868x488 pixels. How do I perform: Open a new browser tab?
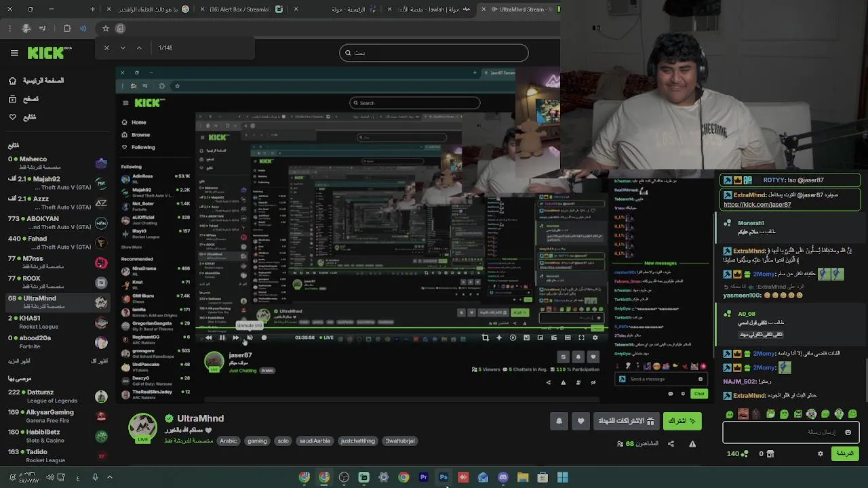93,9
